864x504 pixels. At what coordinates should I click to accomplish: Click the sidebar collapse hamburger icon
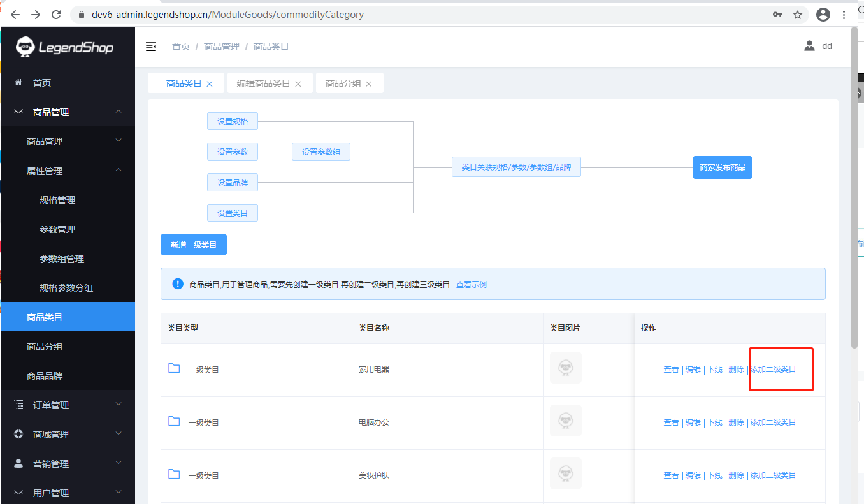tap(151, 47)
